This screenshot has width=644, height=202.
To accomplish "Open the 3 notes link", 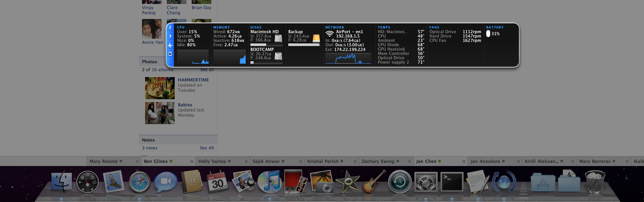I will click(x=150, y=148).
